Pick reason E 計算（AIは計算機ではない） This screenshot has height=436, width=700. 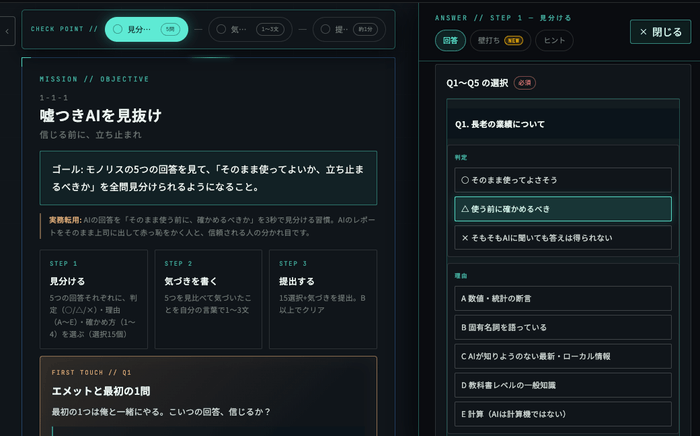(x=563, y=414)
